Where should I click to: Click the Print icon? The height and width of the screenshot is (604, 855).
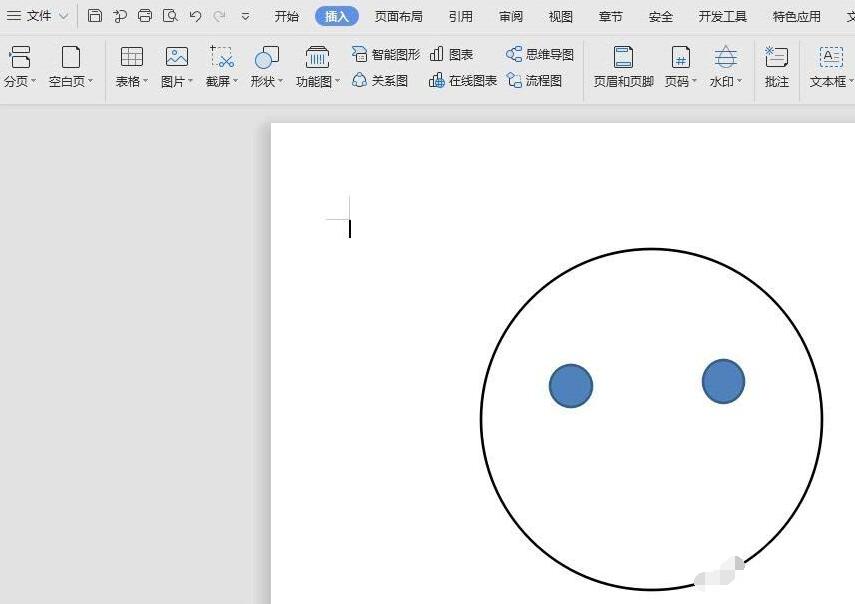[144, 16]
